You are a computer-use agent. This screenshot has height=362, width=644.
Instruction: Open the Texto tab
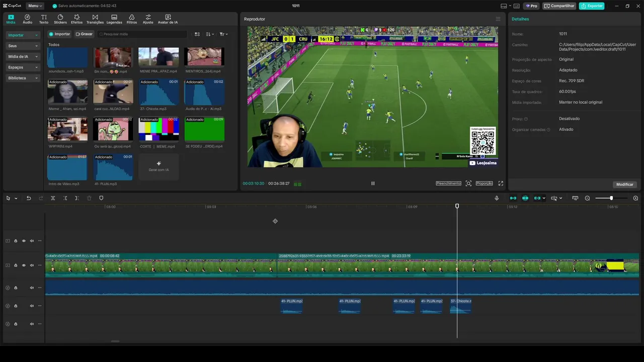point(44,19)
